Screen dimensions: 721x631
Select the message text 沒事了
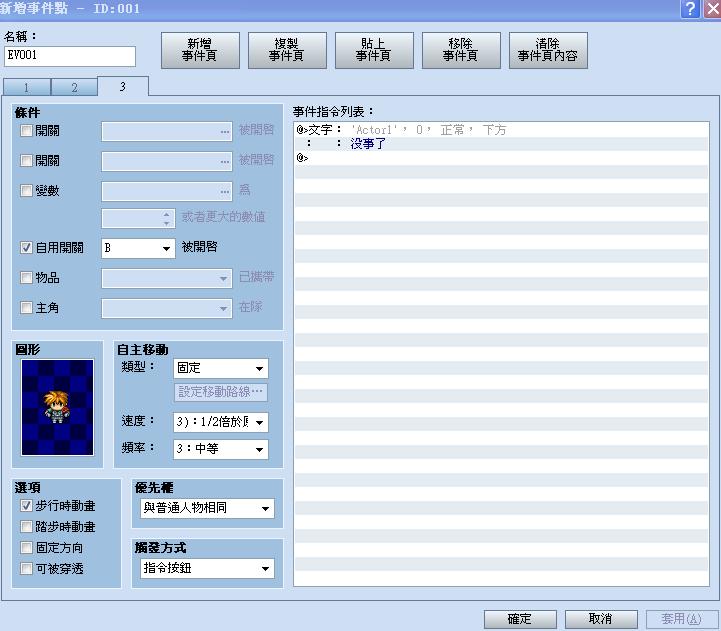tap(368, 144)
